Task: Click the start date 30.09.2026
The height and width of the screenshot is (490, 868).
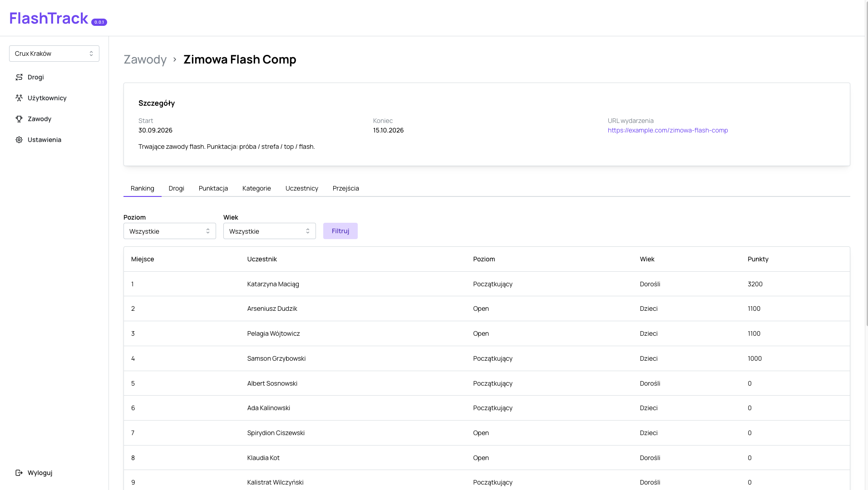Action: point(155,130)
